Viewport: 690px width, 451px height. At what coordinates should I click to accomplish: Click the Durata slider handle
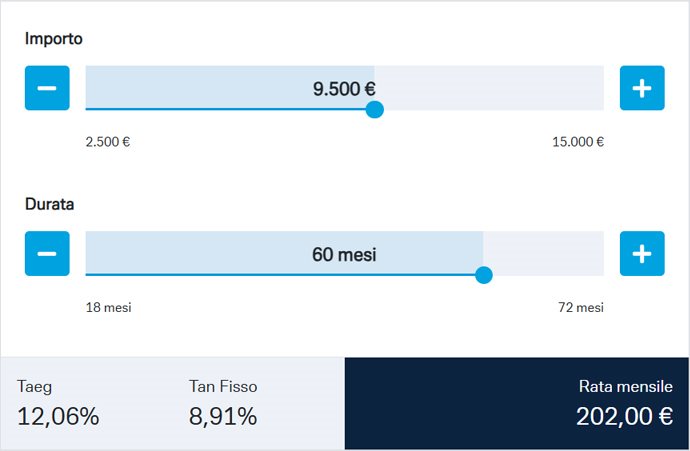click(x=484, y=275)
